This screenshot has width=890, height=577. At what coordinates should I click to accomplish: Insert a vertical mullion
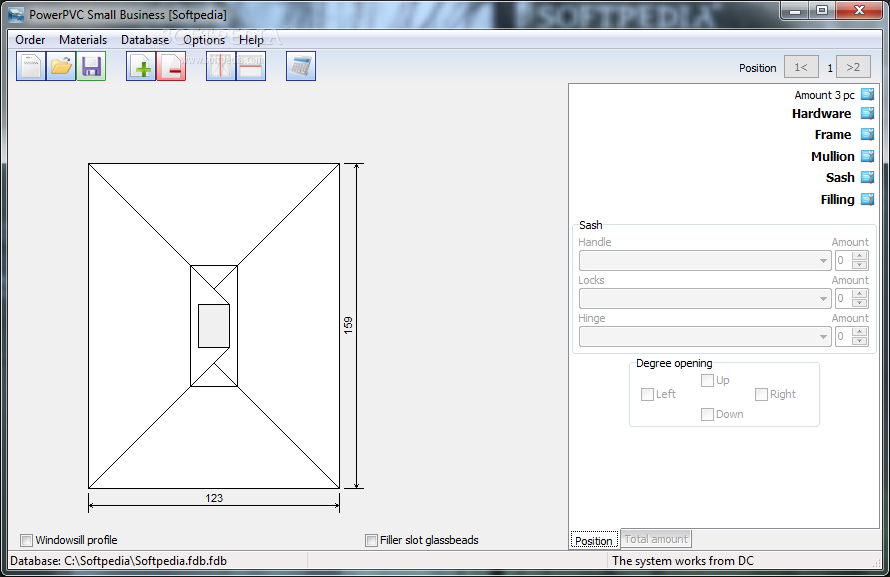tap(221, 66)
